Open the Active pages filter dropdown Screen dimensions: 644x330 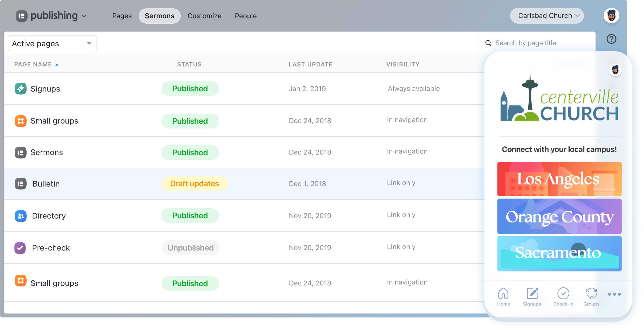click(52, 44)
